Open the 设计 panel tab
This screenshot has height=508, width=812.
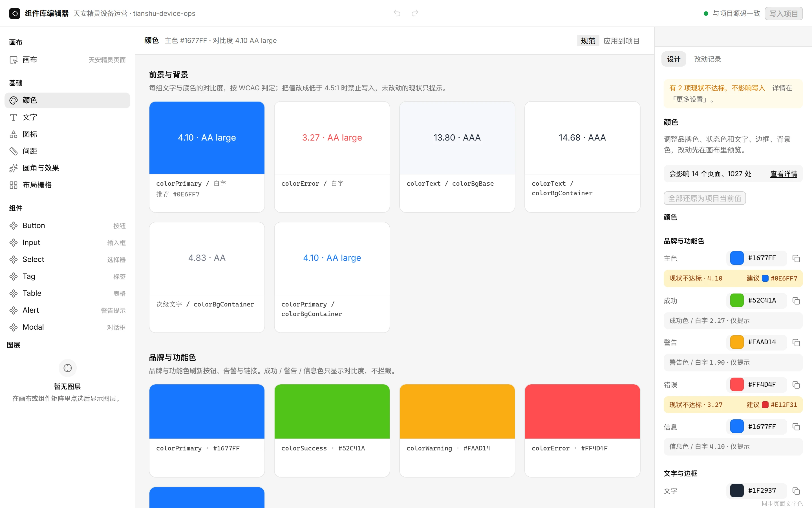(x=673, y=59)
